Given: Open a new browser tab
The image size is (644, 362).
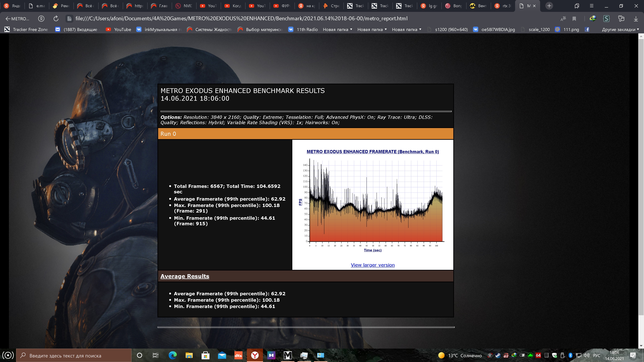Looking at the screenshot, I should click(549, 6).
